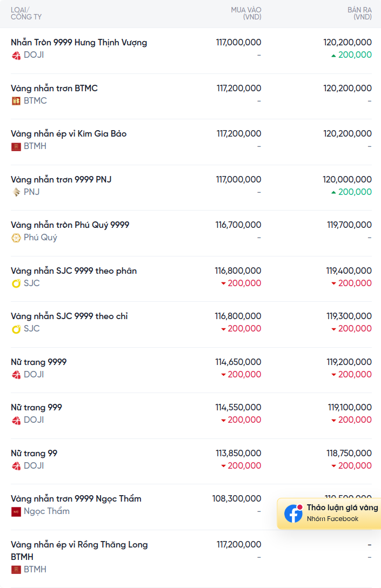Select 'Vàng nhẫn tròn Phú Quý 9999' row
The width and height of the screenshot is (381, 588).
(x=70, y=225)
